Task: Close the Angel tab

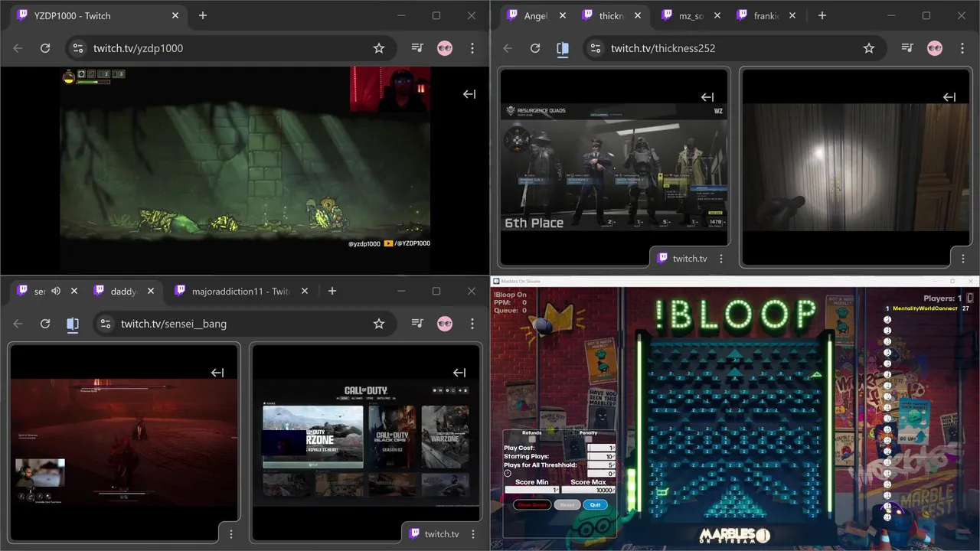Action: click(563, 15)
